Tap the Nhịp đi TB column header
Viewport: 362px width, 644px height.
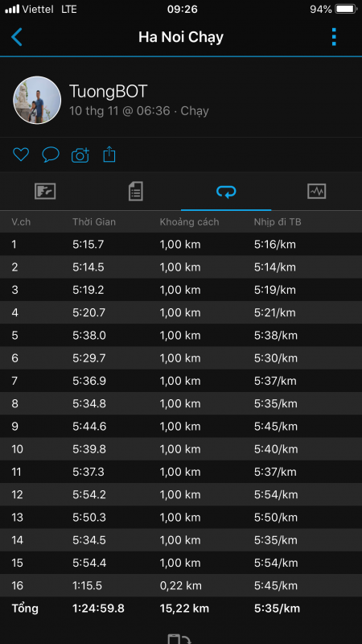(x=278, y=222)
